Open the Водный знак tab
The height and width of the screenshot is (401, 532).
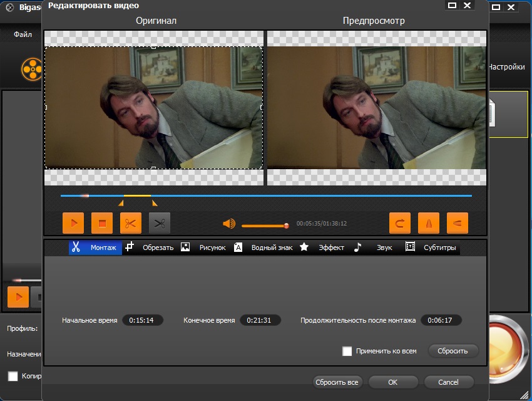[x=263, y=247]
